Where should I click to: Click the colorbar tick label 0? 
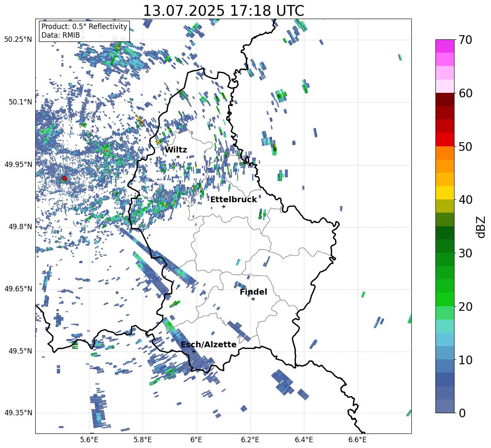click(462, 413)
